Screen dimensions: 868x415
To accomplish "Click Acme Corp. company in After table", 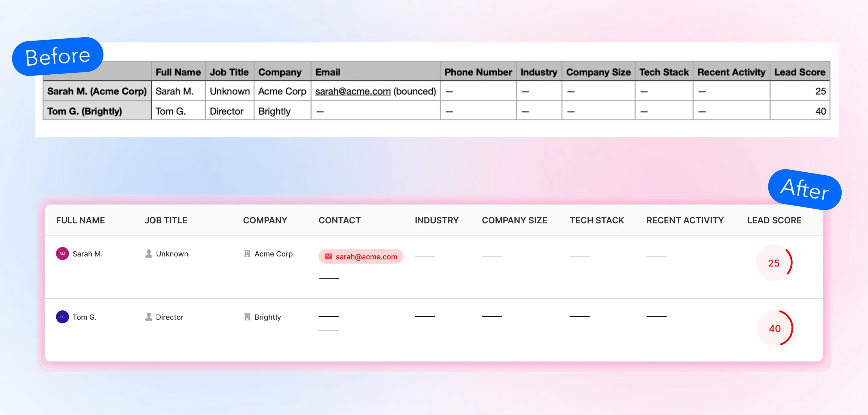I will [275, 254].
